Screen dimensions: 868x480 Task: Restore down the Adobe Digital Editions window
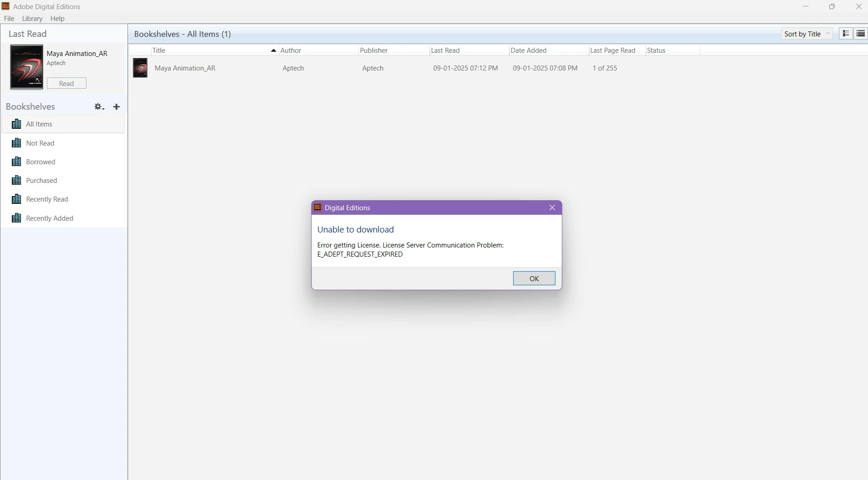(x=832, y=6)
